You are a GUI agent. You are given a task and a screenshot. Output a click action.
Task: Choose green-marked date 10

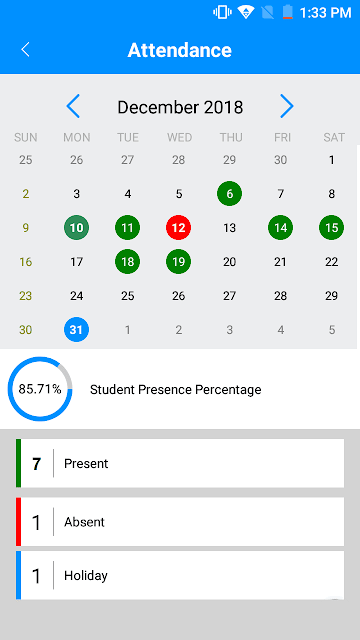[x=76, y=228]
